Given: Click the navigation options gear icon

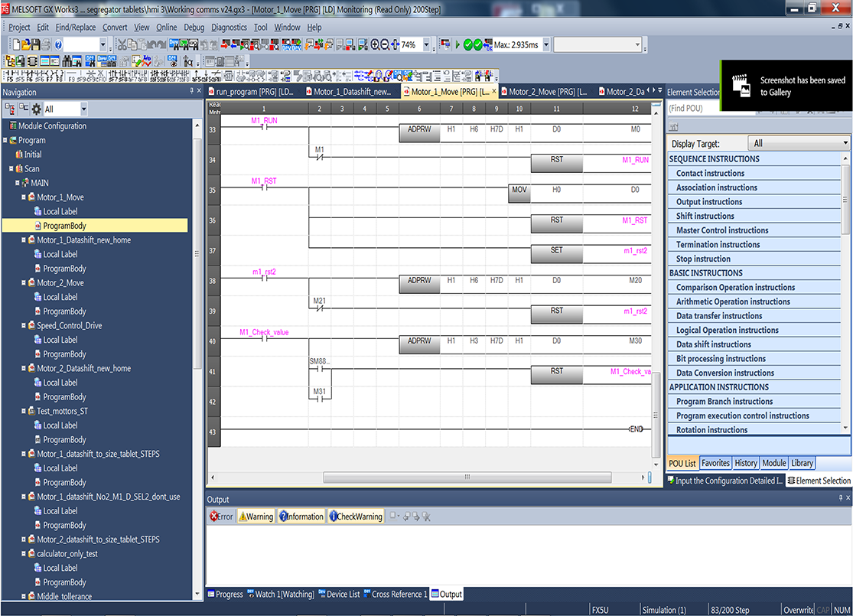Looking at the screenshot, I should 35,109.
